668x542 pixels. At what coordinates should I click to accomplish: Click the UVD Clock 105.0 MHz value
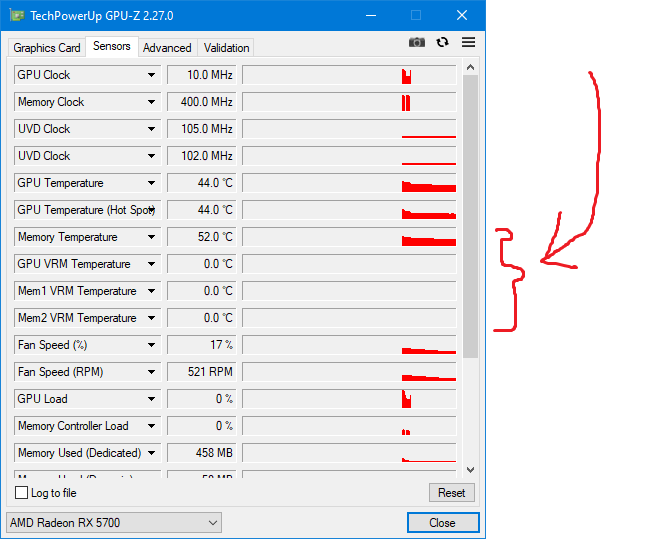pyautogui.click(x=202, y=129)
